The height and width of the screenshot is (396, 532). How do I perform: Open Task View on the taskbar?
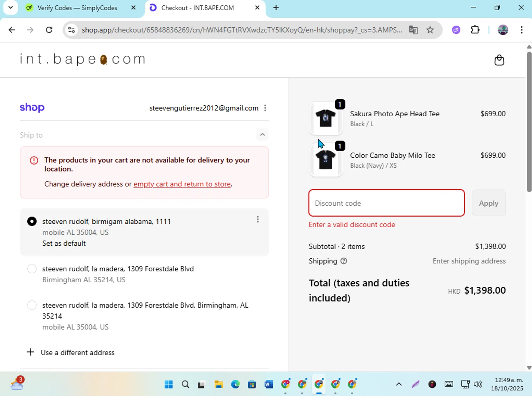click(x=202, y=384)
